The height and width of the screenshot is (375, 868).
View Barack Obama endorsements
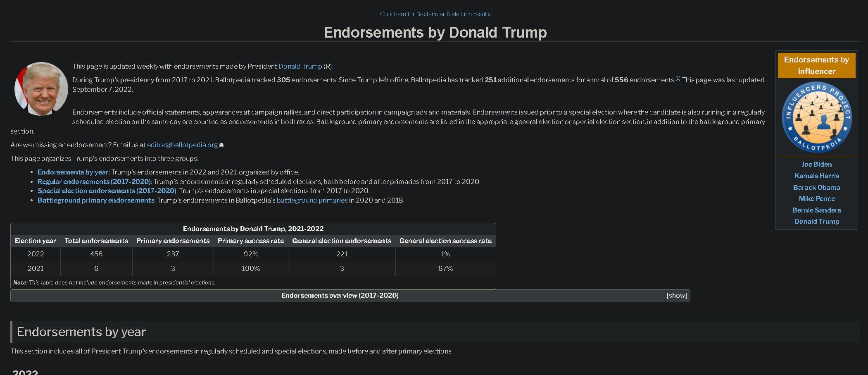pos(816,188)
